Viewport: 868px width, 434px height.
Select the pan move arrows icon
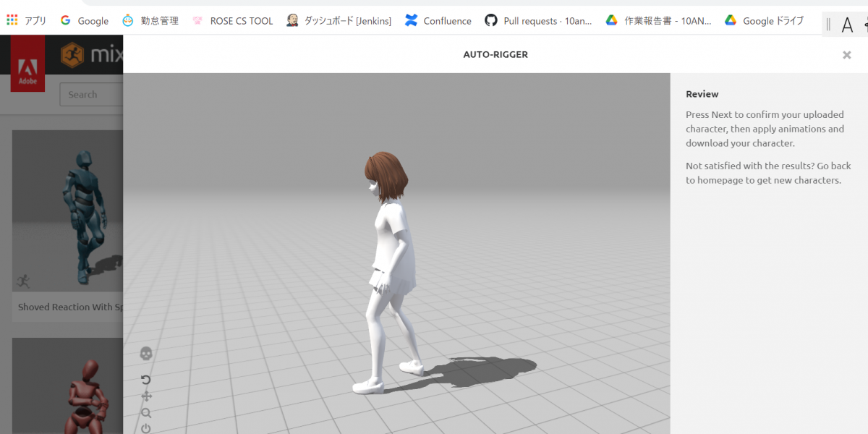point(146,396)
